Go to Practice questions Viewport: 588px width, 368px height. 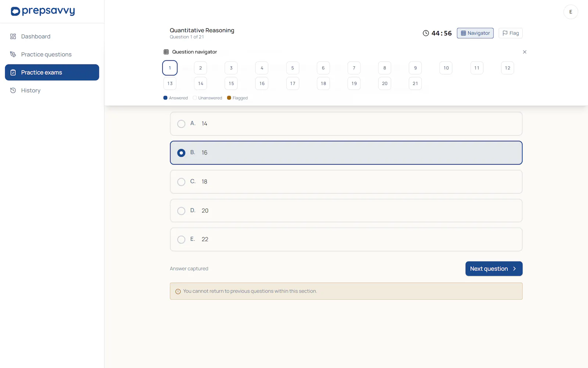[x=52, y=54]
